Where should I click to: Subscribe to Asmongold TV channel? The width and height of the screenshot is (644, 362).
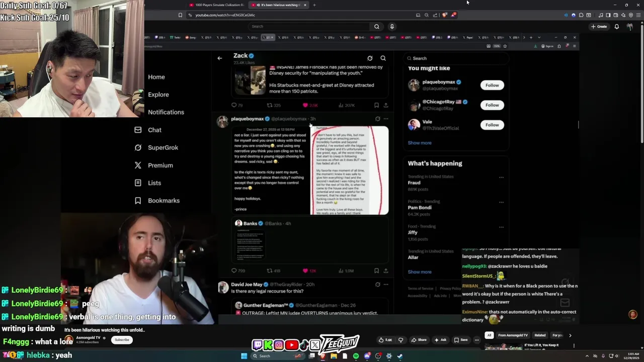tap(122, 340)
